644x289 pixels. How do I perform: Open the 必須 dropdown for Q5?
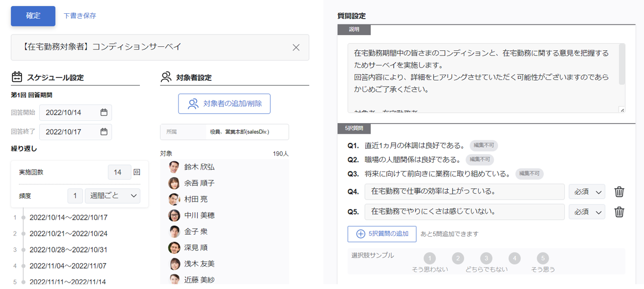pyautogui.click(x=587, y=212)
